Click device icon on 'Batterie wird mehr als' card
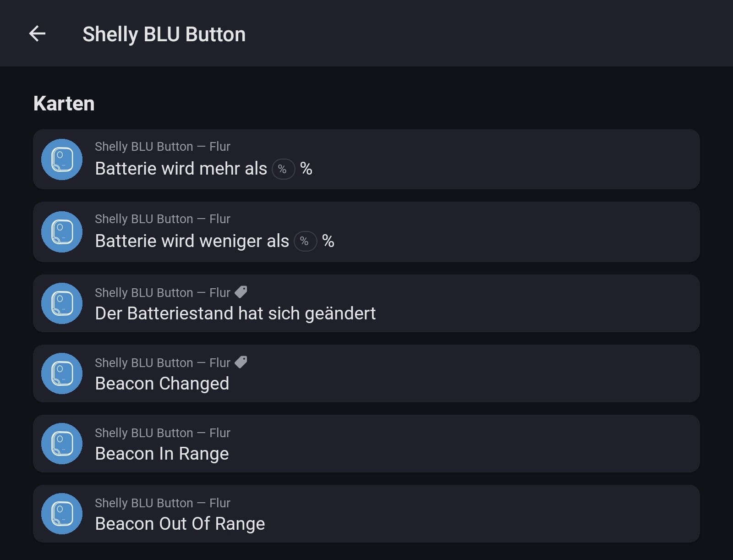This screenshot has height=560, width=733. pyautogui.click(x=62, y=159)
